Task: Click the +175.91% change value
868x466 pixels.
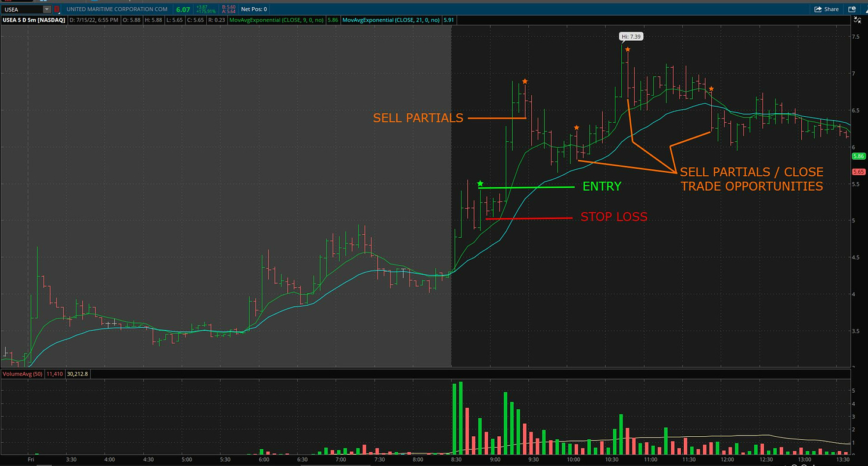Action: point(206,12)
